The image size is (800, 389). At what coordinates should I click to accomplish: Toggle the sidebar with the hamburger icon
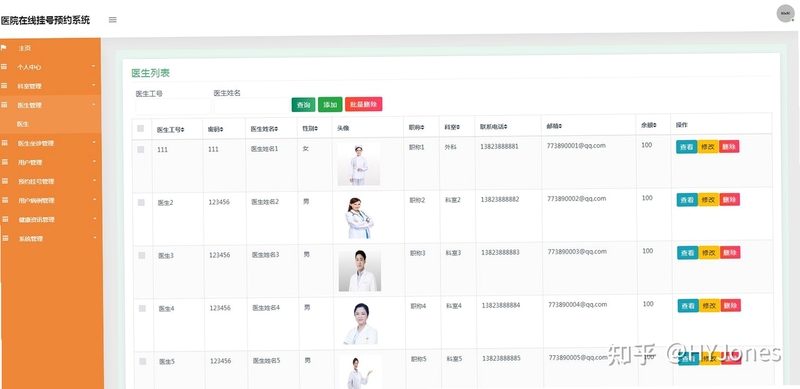point(113,20)
